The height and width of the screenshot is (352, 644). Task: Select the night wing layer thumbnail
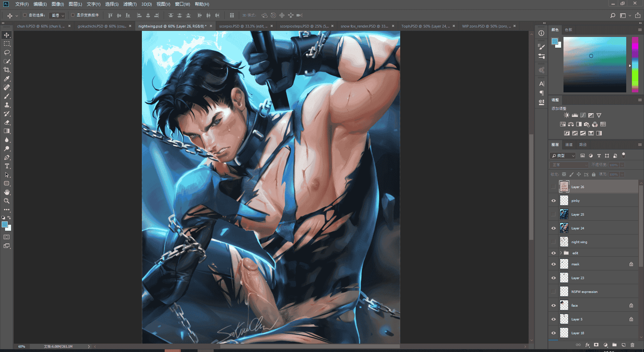click(564, 242)
